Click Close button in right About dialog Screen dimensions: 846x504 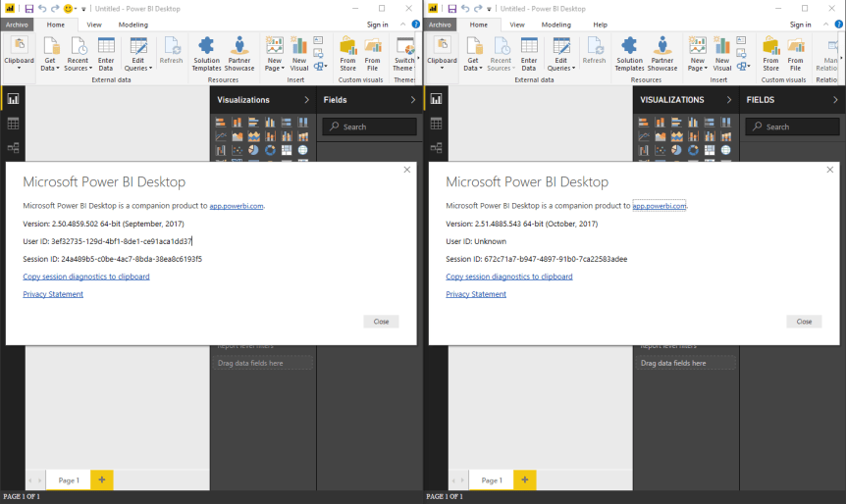click(804, 322)
